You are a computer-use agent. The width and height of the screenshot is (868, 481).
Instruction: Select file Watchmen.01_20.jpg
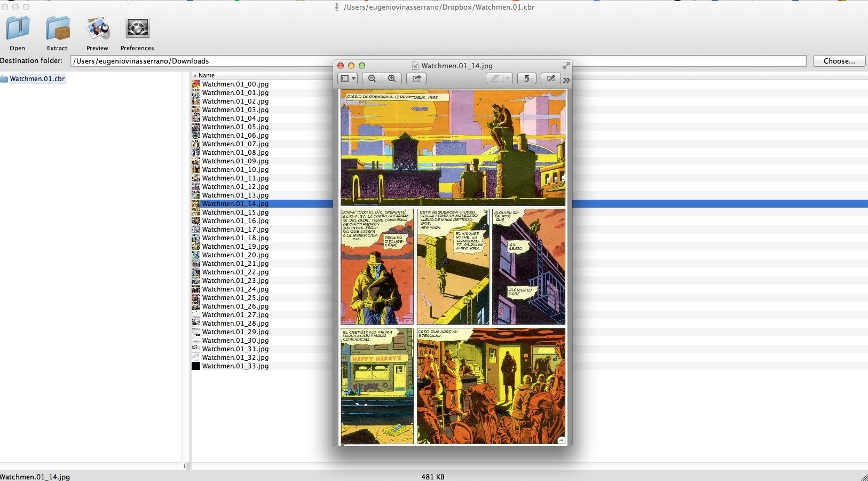(x=235, y=255)
